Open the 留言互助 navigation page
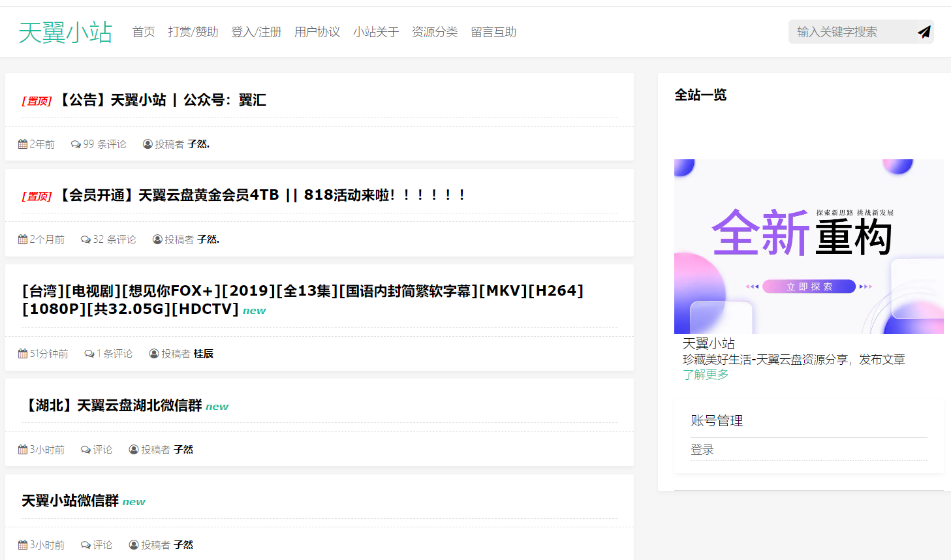This screenshot has height=560, width=951. coord(493,32)
